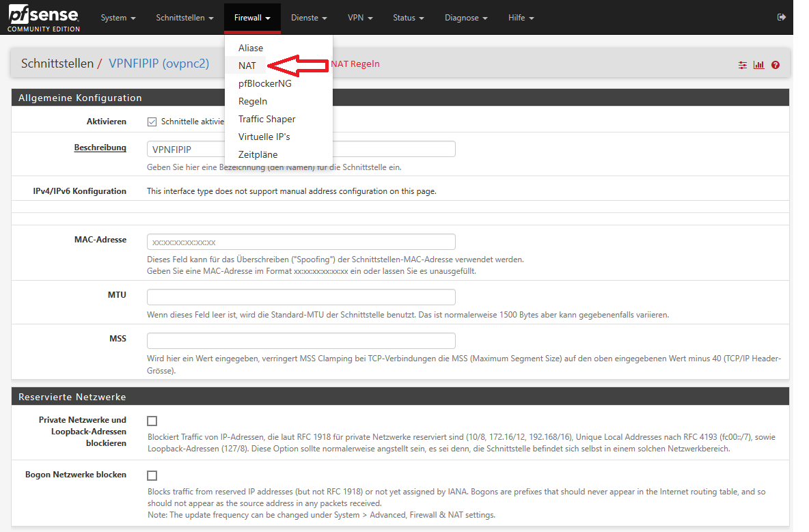
Task: Click the Schnittstellen breadcrumb link
Action: click(57, 64)
